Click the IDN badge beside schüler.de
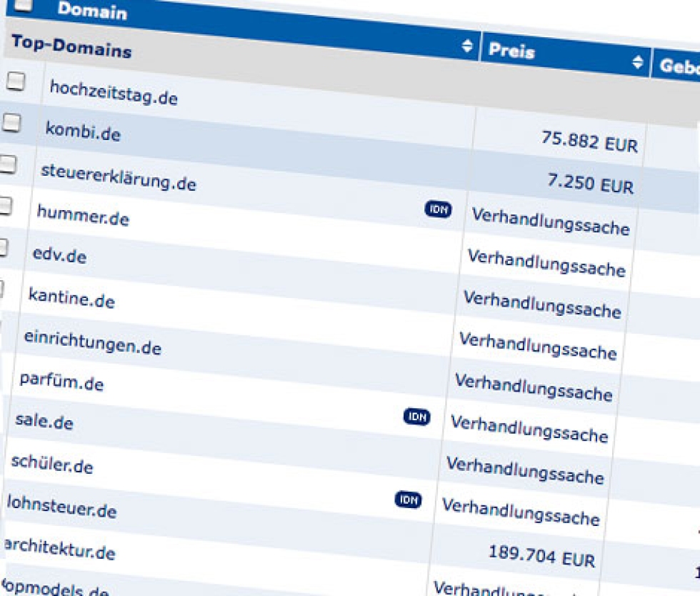Screen dimensions: 700x596 (408, 500)
